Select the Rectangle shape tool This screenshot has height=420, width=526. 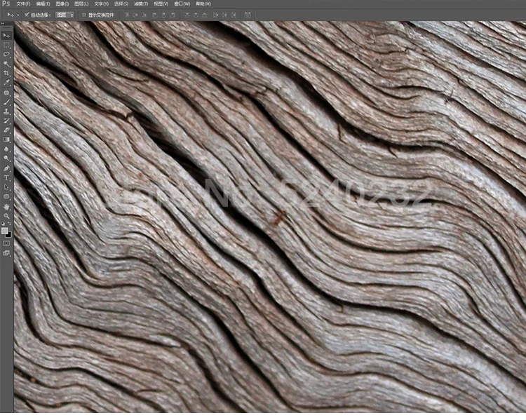tap(6, 197)
